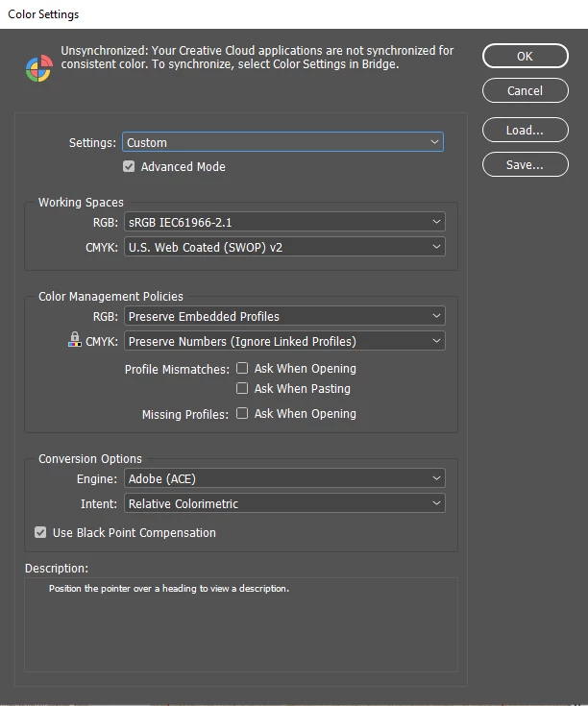588x706 pixels.
Task: Open the CMYK policy Preserve Numbers dropdown
Action: pyautogui.click(x=284, y=341)
